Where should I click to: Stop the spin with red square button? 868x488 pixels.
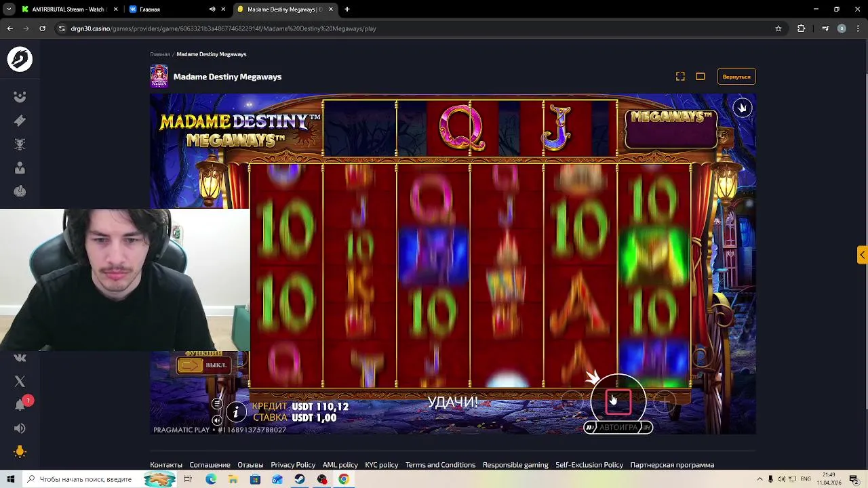[x=618, y=402]
